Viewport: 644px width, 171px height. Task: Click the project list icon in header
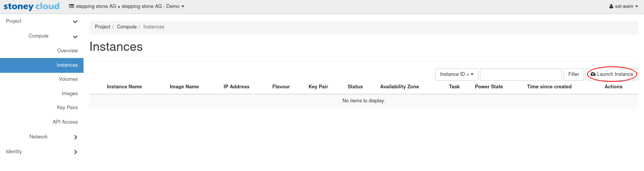tap(71, 6)
